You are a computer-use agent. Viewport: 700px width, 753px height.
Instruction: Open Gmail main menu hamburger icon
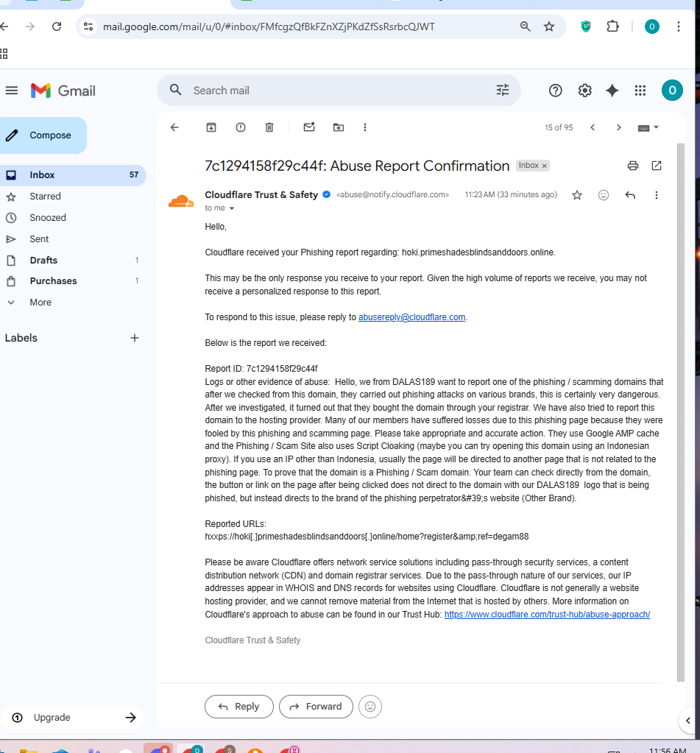12,91
